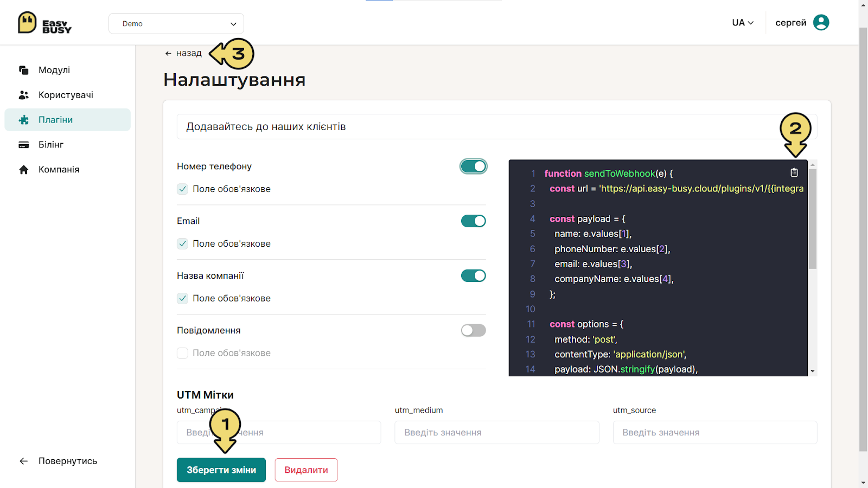This screenshot has height=488, width=868.
Task: Uncheck required field under Назва компанії
Action: [x=183, y=298]
